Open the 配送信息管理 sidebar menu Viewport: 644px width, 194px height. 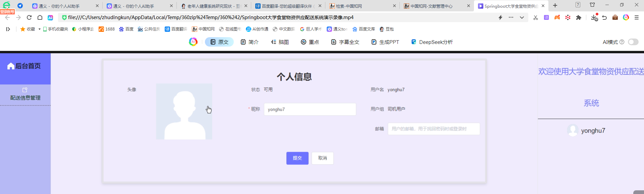point(25,94)
